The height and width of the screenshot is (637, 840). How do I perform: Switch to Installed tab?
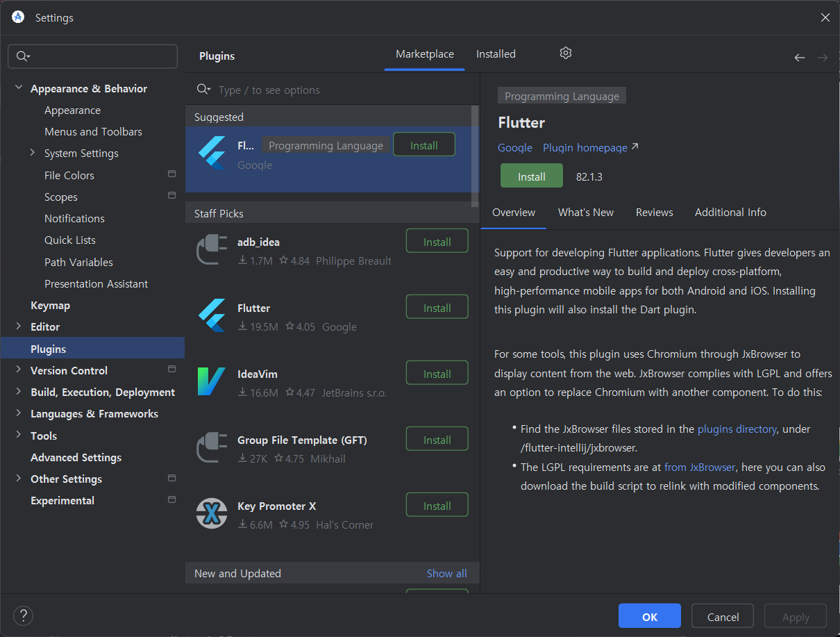point(496,54)
